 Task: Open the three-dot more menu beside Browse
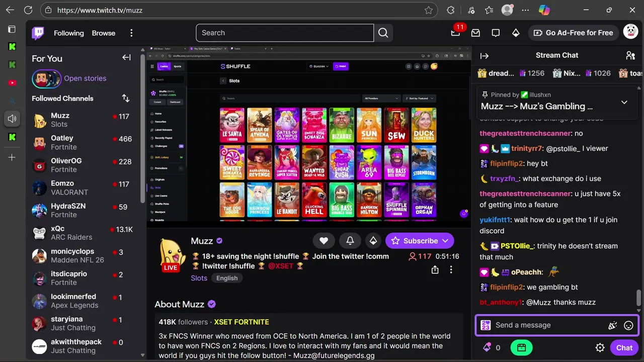pos(131,33)
